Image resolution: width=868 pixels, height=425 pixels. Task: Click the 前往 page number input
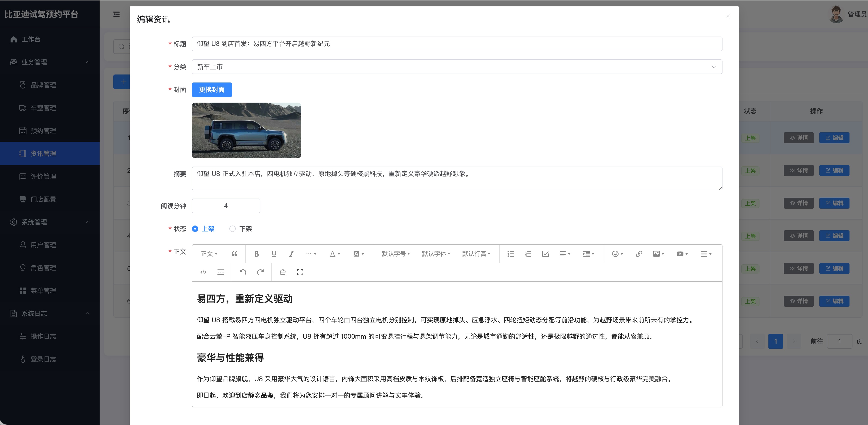point(839,341)
